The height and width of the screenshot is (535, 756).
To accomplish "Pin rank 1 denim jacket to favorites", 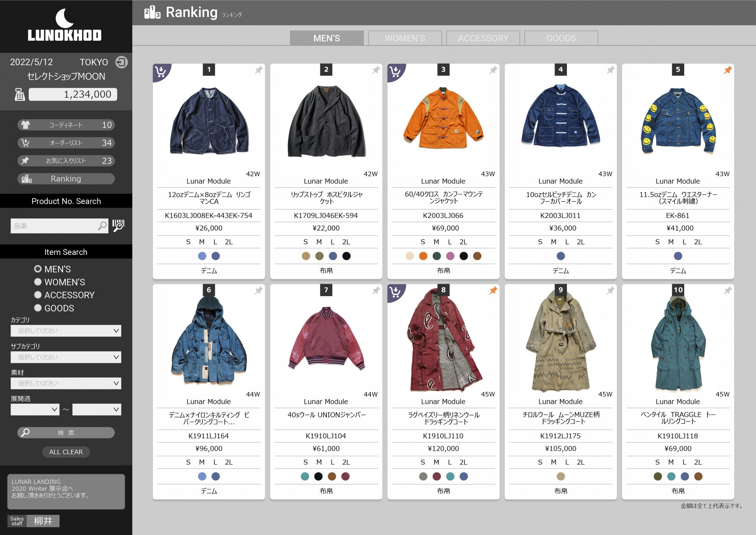I will coord(258,70).
